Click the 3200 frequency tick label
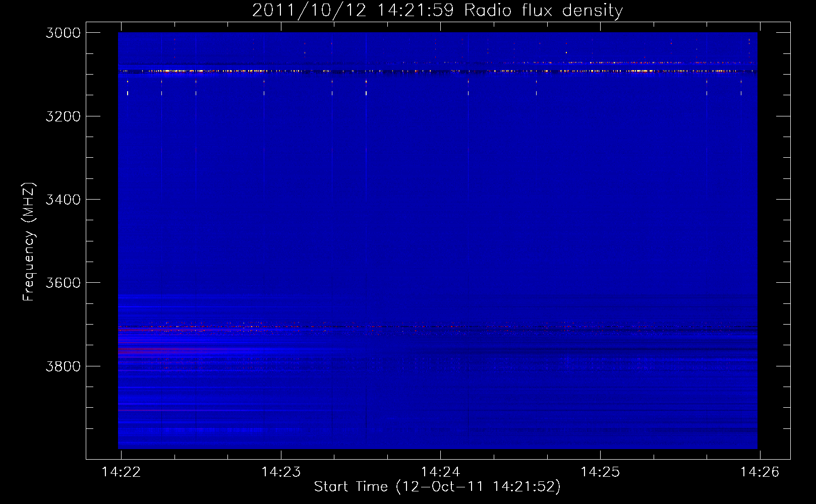This screenshot has height=504, width=816. pos(63,116)
